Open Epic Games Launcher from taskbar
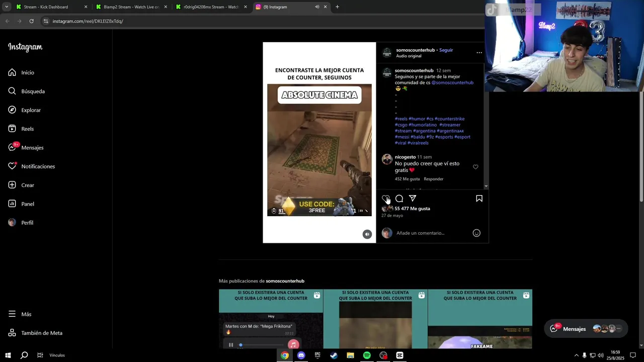The width and height of the screenshot is (644, 362). (317, 355)
